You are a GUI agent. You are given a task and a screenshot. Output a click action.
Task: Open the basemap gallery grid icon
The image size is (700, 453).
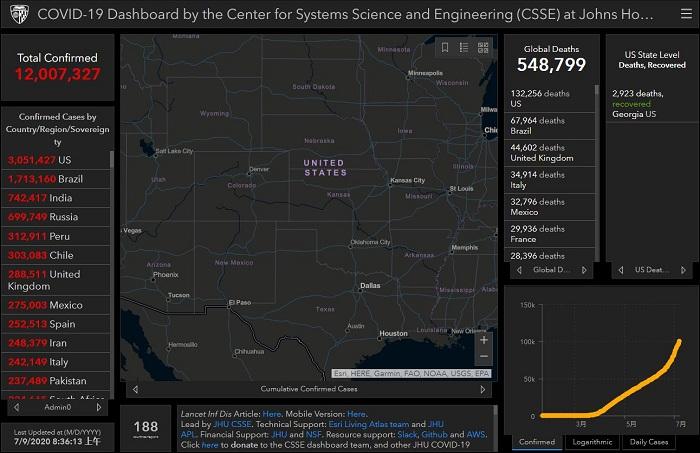[482, 47]
